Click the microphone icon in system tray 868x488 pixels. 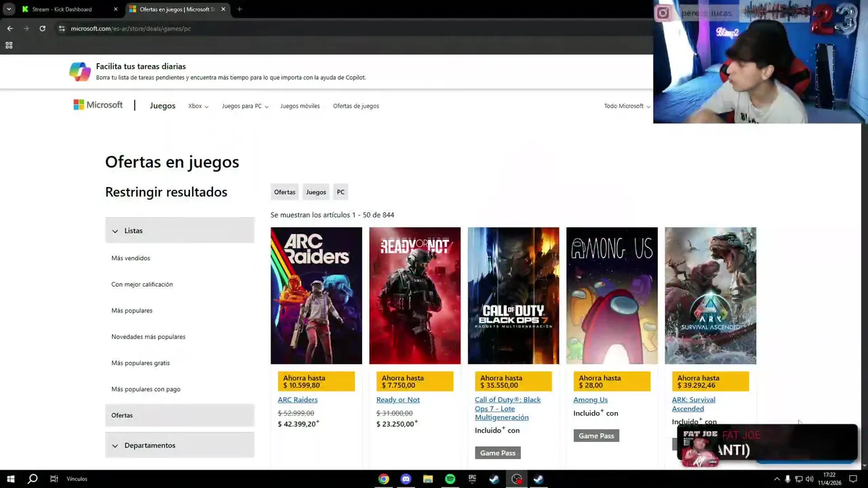click(x=787, y=479)
